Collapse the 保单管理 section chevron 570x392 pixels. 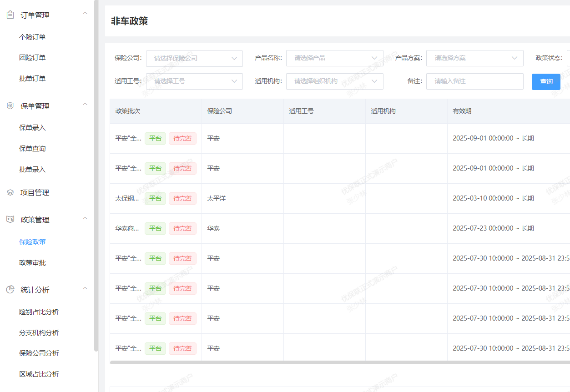tap(85, 105)
